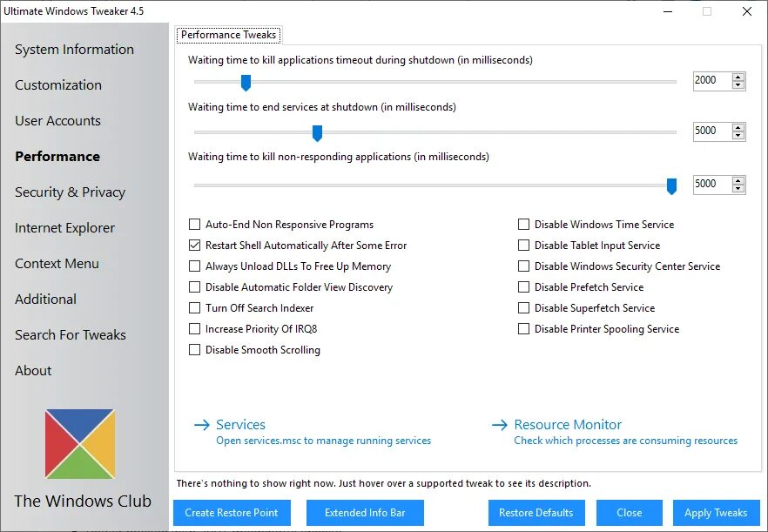Click the kill applications timeout slider thumb

tap(246, 83)
